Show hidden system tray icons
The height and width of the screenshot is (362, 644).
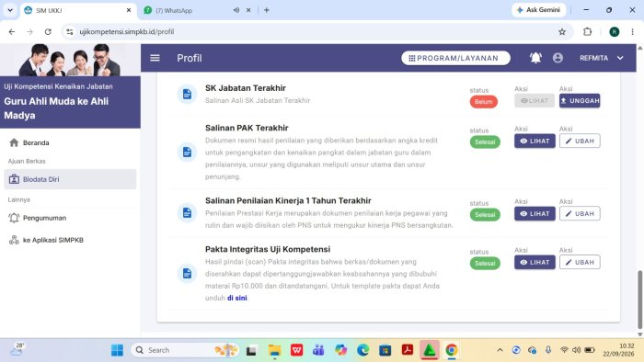(500, 350)
